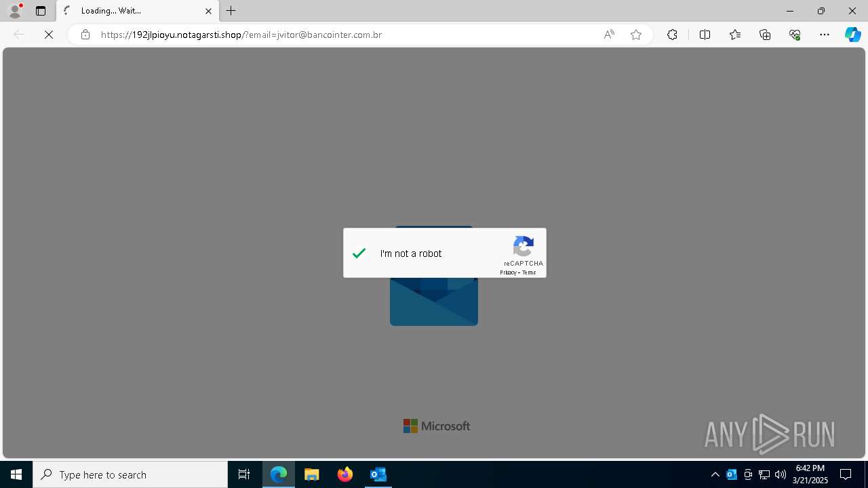This screenshot has height=488, width=868.
Task: Open the Windows Start menu
Action: [16, 474]
